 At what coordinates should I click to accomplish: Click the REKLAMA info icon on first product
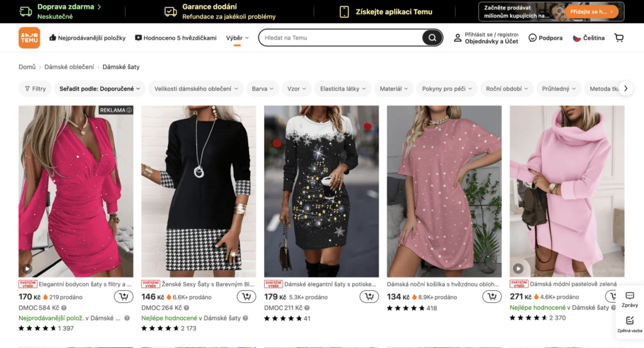(129, 111)
